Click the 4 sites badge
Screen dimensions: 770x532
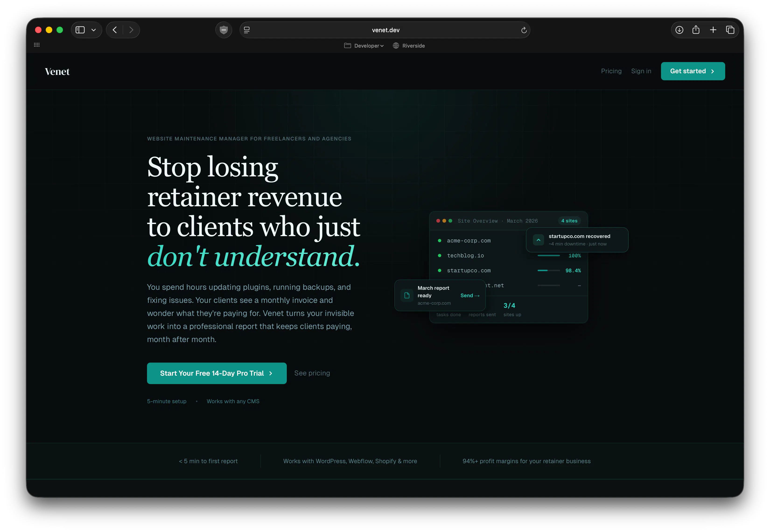(569, 221)
